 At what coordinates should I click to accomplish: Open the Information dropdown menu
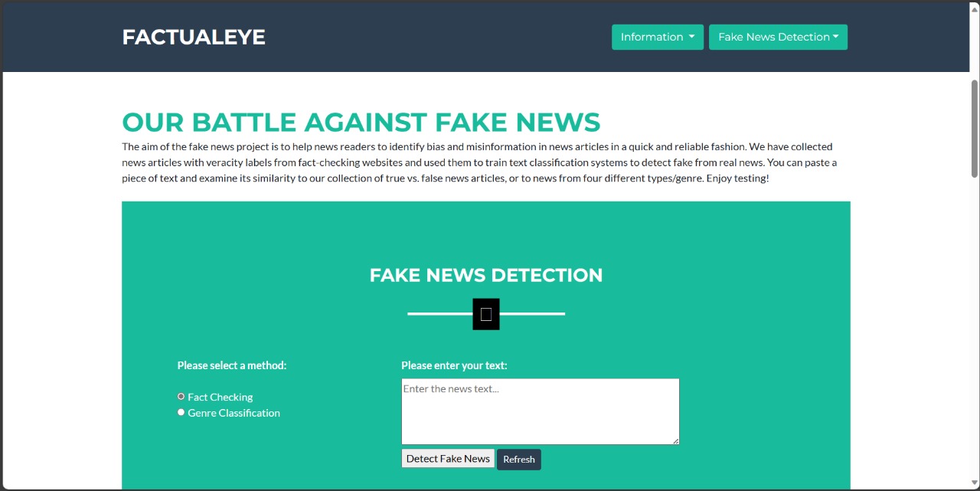coord(657,37)
